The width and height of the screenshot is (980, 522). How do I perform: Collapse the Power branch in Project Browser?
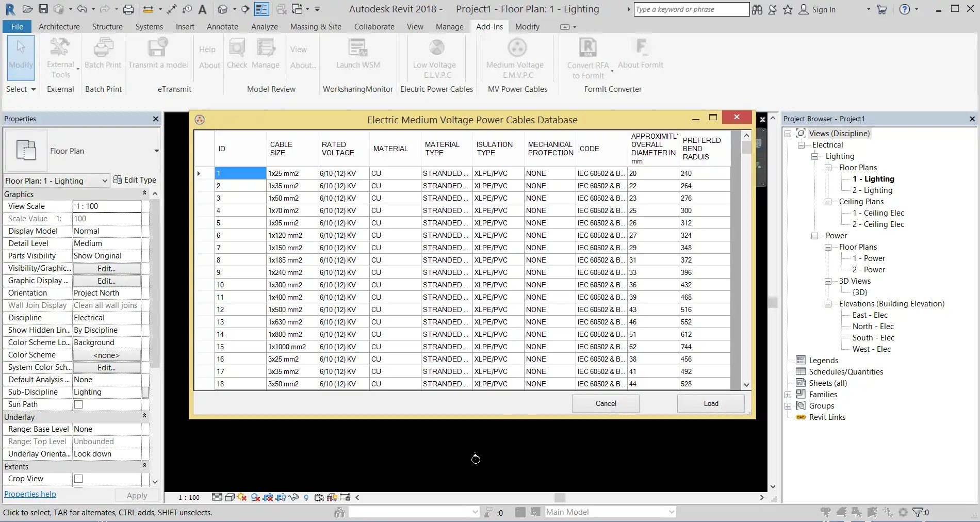click(814, 236)
